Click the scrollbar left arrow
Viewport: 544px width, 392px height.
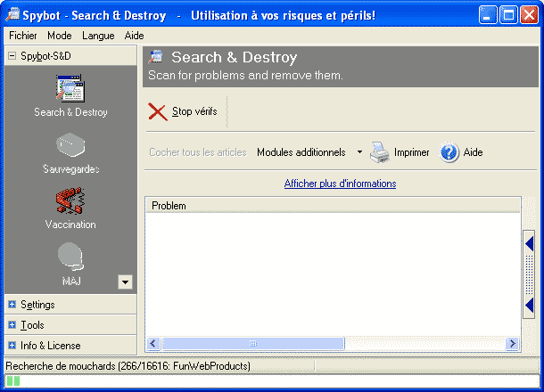pos(153,344)
